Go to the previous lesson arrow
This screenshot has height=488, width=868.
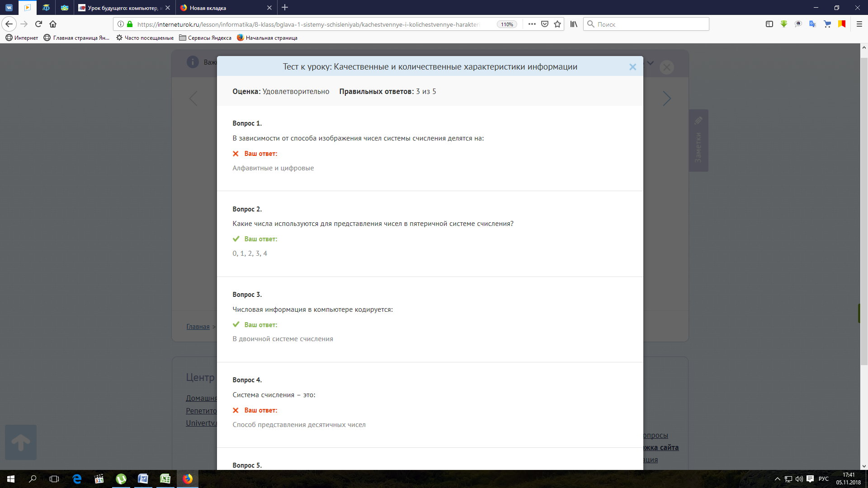[x=193, y=99]
